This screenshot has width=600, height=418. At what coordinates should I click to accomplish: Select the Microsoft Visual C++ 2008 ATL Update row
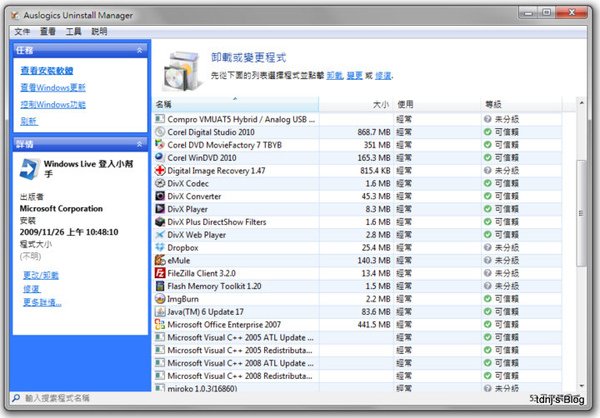[x=357, y=363]
